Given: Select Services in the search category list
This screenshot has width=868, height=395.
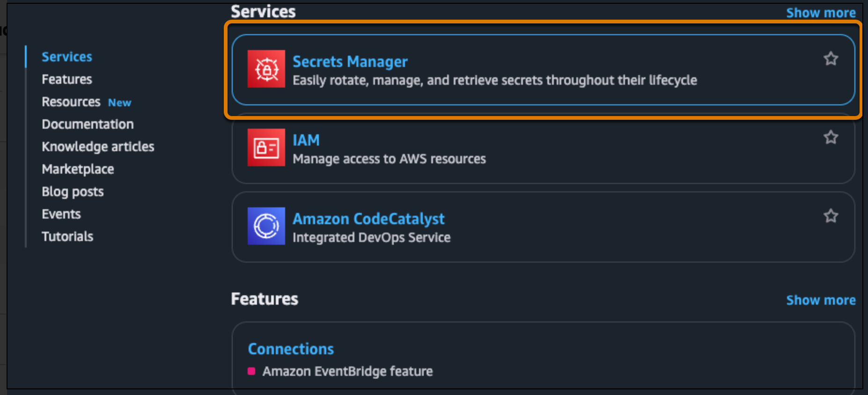Looking at the screenshot, I should 67,57.
